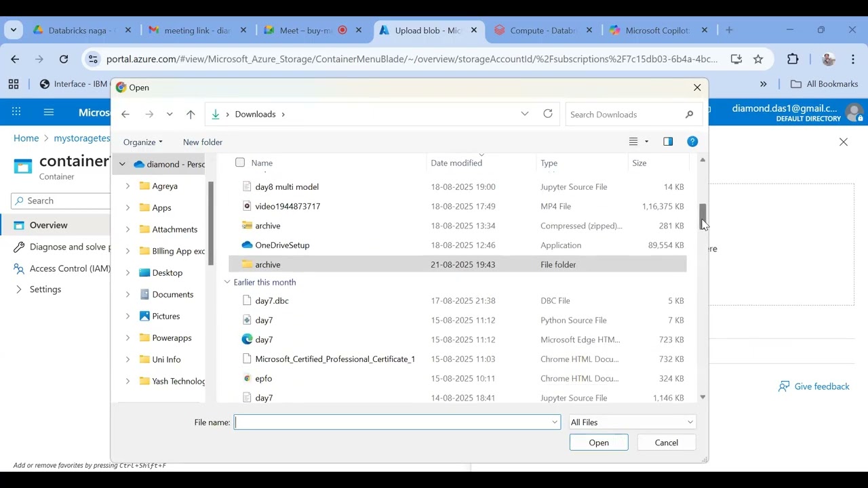Open a new browser tab
The image size is (868, 488).
pyautogui.click(x=729, y=30)
